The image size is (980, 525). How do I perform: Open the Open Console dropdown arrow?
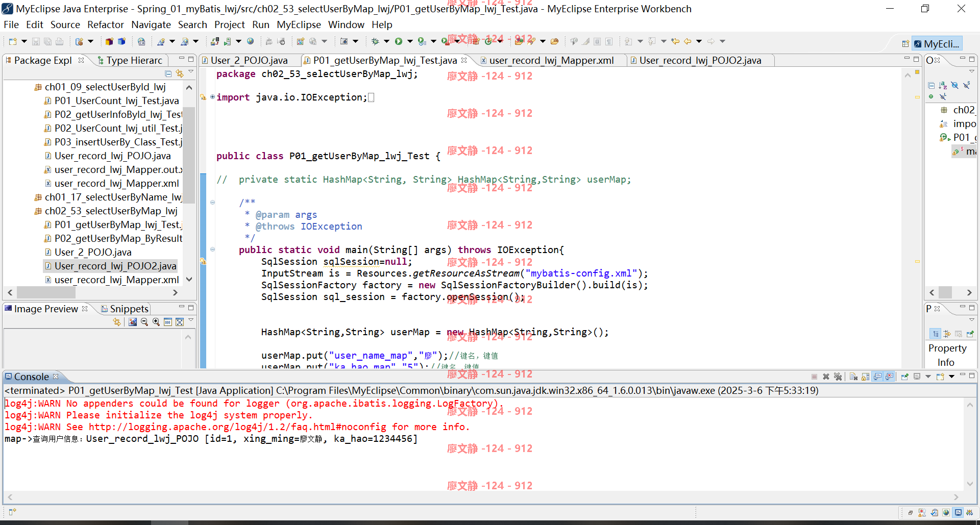tap(951, 377)
